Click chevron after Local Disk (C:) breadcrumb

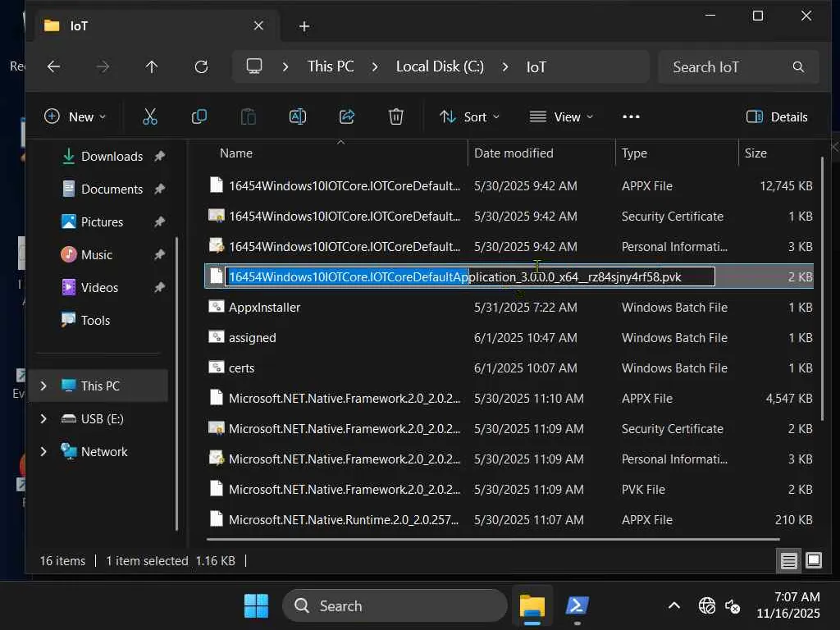coord(505,67)
